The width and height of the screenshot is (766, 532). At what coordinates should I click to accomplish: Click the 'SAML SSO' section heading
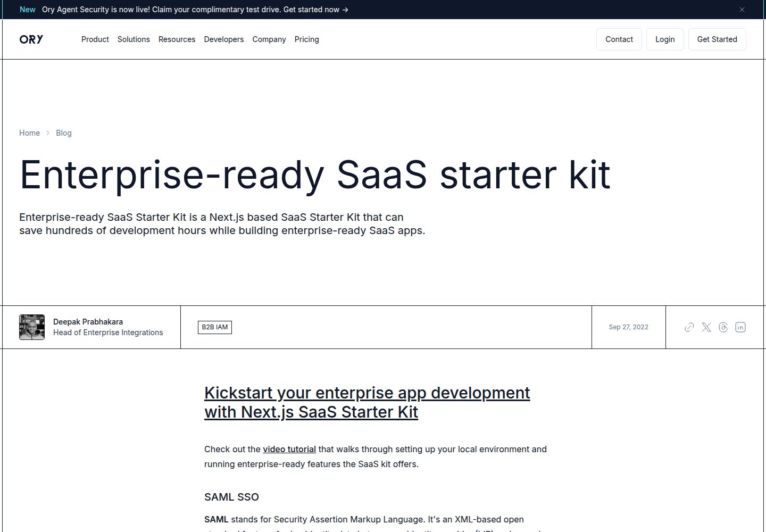pyautogui.click(x=231, y=497)
